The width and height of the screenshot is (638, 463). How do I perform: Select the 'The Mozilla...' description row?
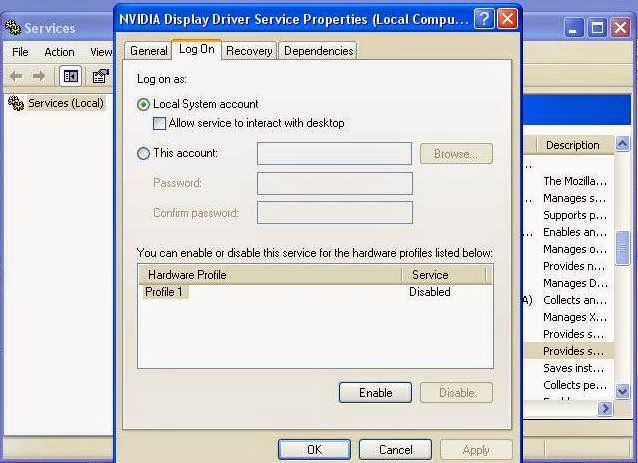pos(575,181)
